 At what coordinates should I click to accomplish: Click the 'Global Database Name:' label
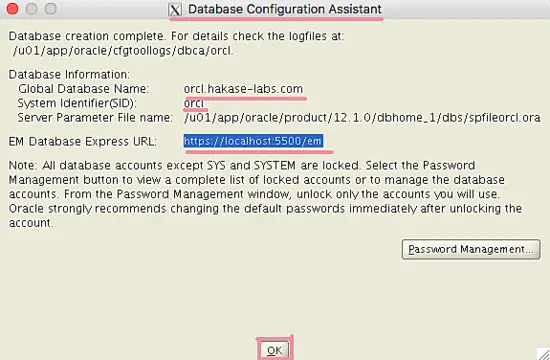(83, 89)
